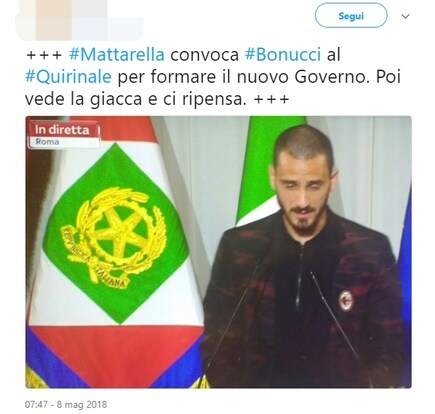435x414 pixels.
Task: Click the man's face in the photo
Action: (x=304, y=188)
